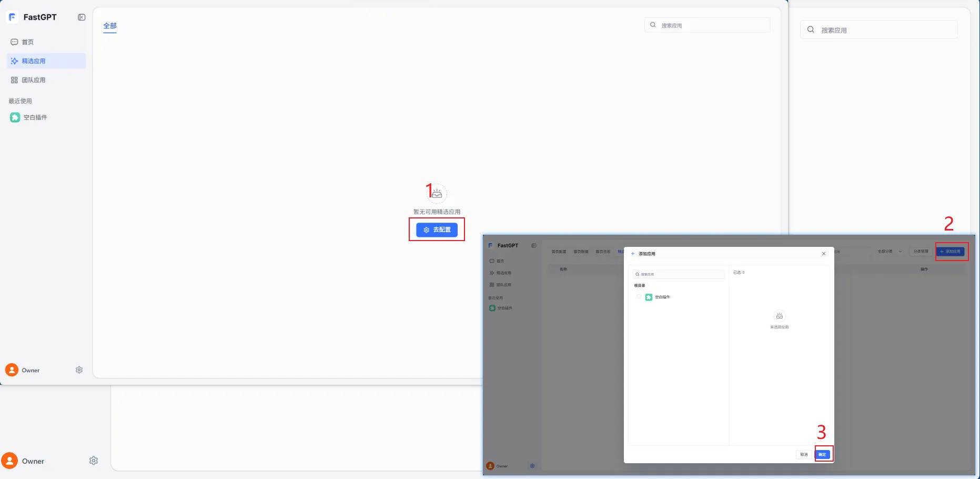Click the blue 添加应用 button
This screenshot has height=479, width=980.
pos(950,252)
